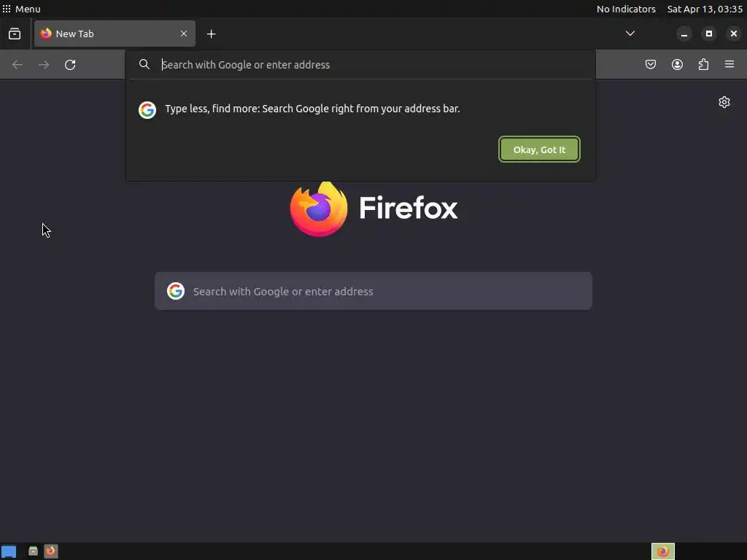
Task: Click the forward navigation arrow
Action: point(44,65)
